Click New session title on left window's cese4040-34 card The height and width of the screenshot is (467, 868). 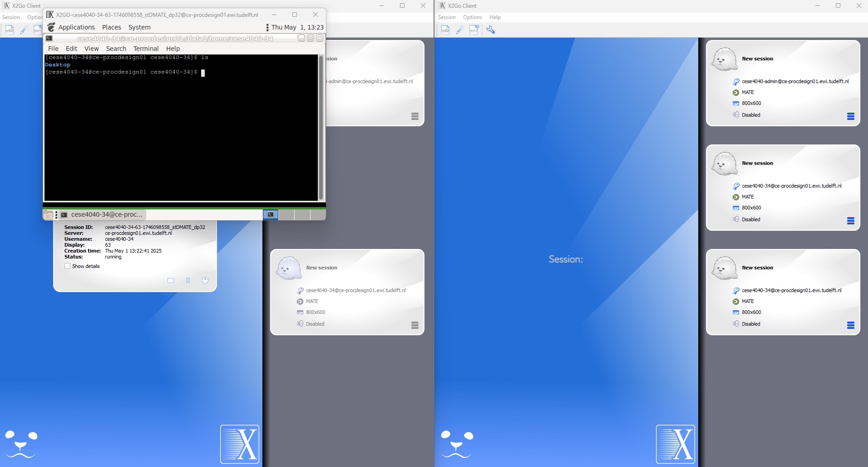point(321,268)
